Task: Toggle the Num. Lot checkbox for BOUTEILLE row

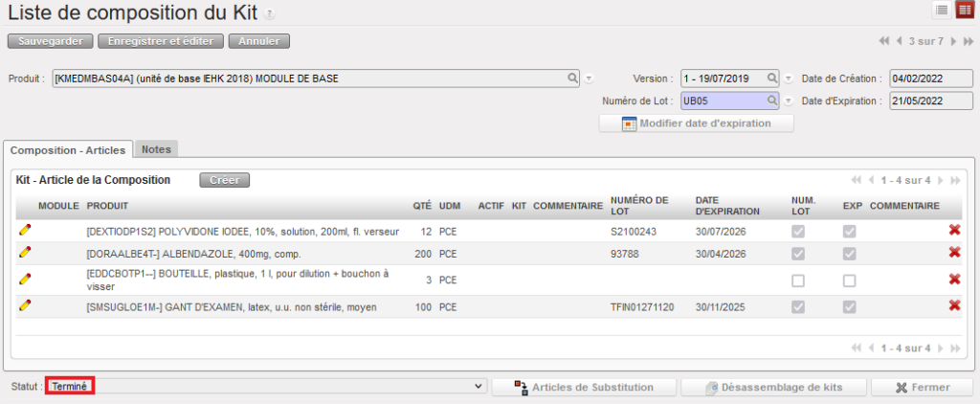Action: point(797,281)
